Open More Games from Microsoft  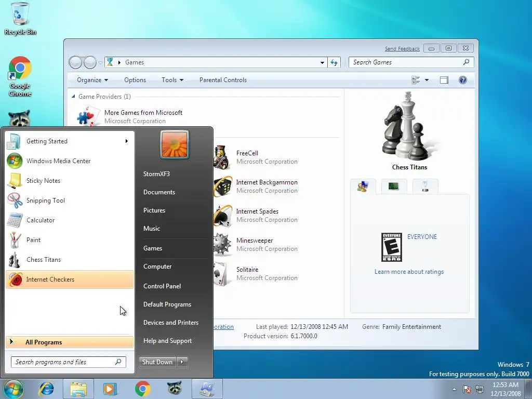tap(130, 116)
